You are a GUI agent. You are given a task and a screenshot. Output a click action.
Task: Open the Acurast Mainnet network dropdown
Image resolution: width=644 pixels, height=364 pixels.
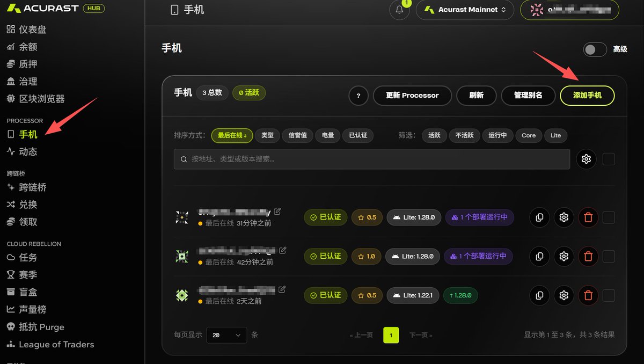coord(465,10)
